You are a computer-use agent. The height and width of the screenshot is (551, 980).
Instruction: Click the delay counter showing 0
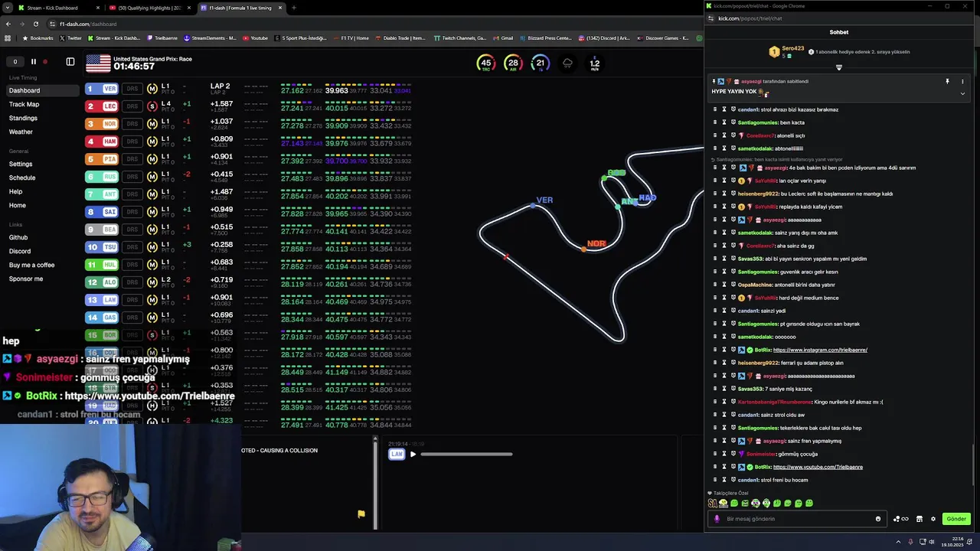15,62
